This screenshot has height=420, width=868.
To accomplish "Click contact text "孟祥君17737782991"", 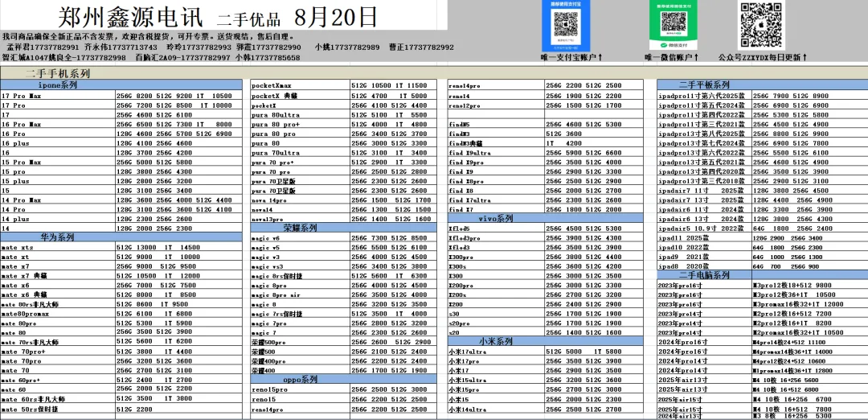I will (x=43, y=47).
